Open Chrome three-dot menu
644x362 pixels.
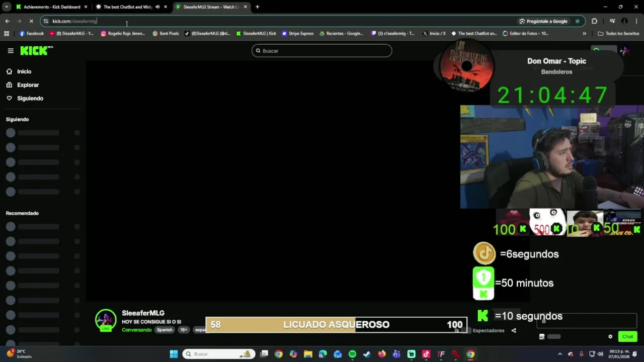636,21
